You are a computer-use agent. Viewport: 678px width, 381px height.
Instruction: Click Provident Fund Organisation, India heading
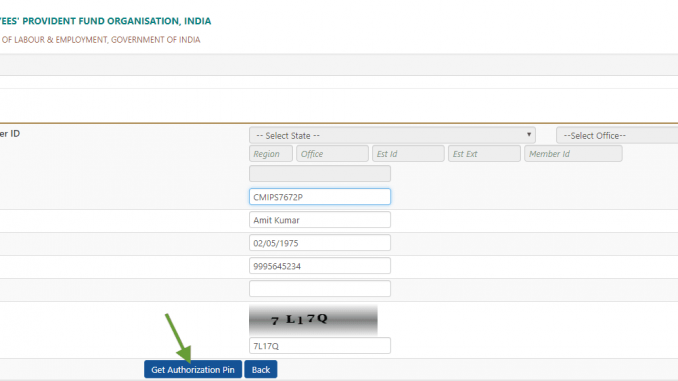coord(106,21)
